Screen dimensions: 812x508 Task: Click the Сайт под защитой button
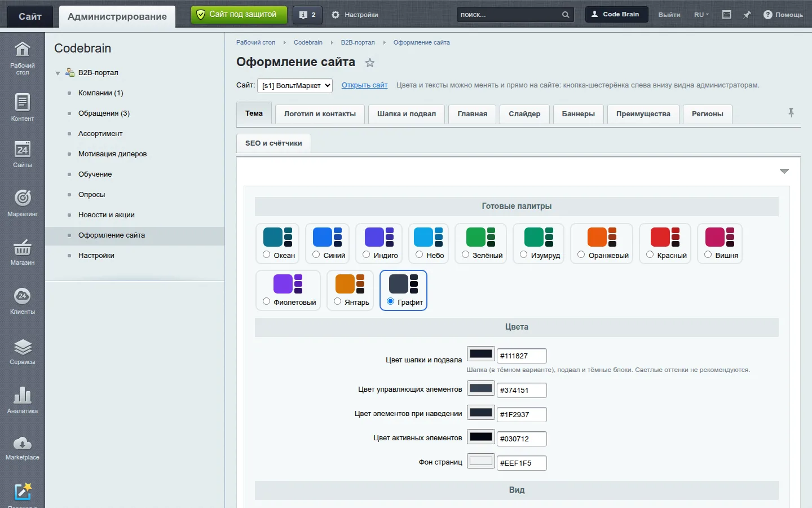[x=239, y=15]
